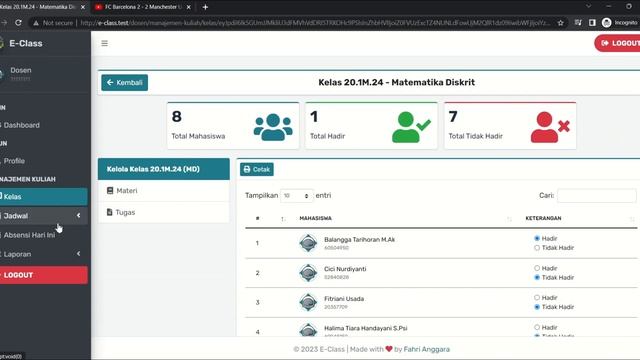The width and height of the screenshot is (640, 360).
Task: Click the E-Class logo title
Action: click(26, 43)
